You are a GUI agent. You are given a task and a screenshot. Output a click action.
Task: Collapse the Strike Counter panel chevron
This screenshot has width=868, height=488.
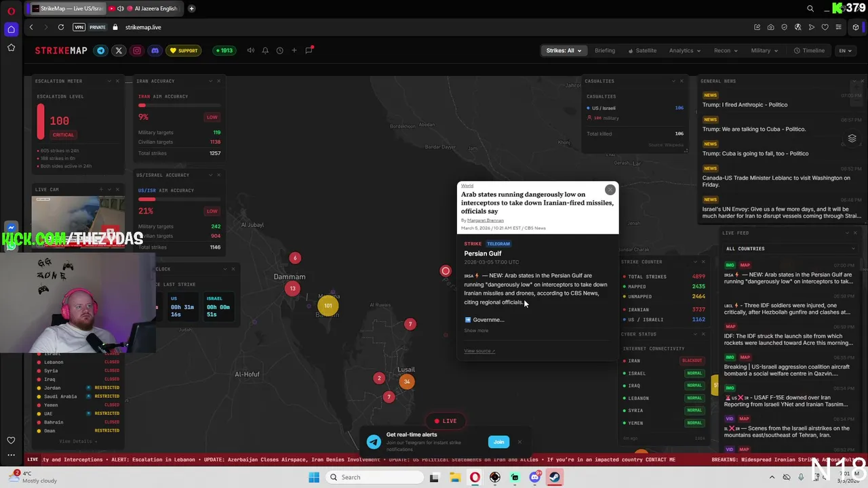point(695,262)
